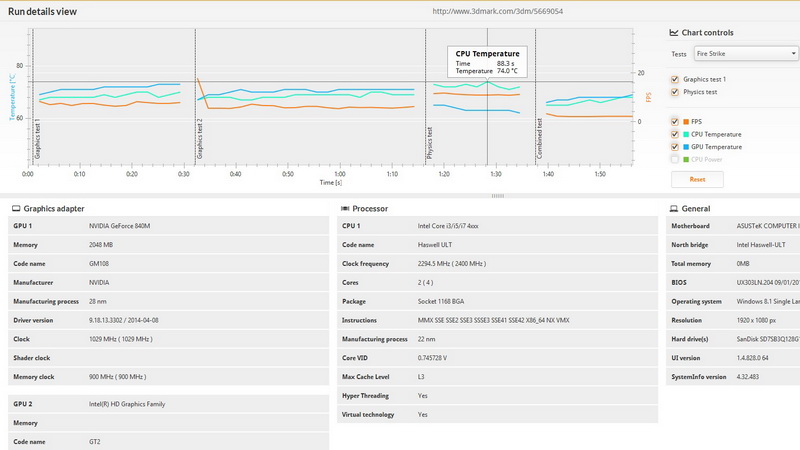Open the 3dmark.com result URL
This screenshot has width=800, height=450.
tap(497, 11)
